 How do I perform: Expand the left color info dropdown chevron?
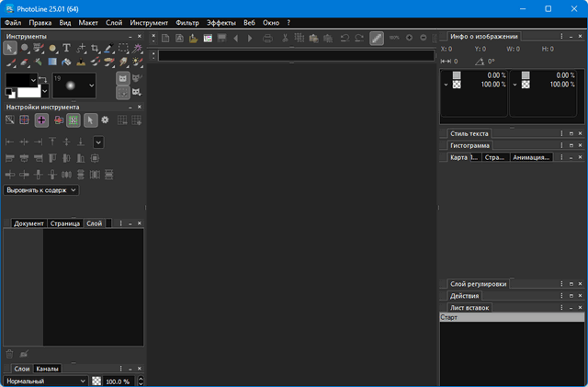tap(446, 85)
